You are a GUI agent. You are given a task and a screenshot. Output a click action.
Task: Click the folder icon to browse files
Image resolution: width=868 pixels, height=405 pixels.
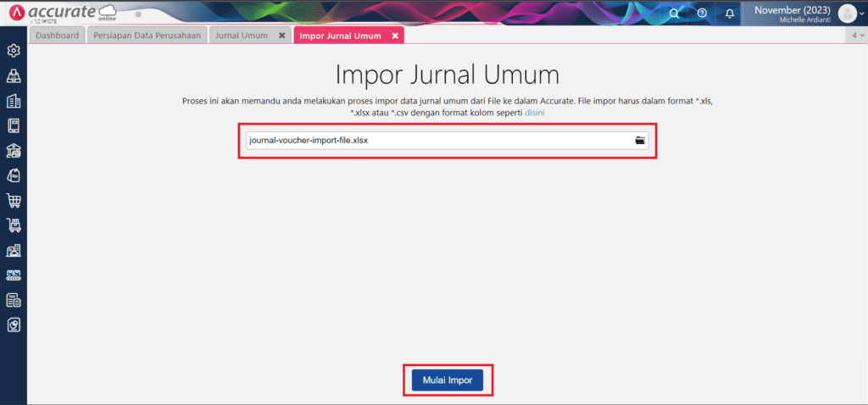tap(640, 141)
